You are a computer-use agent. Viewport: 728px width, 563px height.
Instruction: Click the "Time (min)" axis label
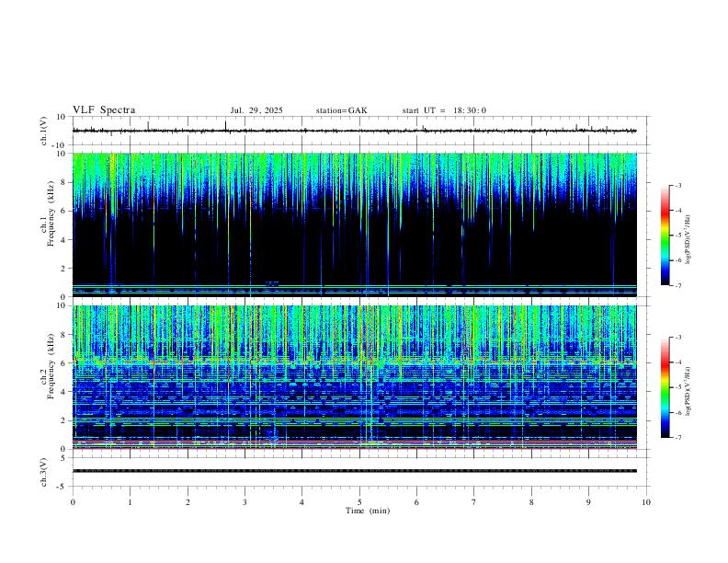tap(368, 511)
